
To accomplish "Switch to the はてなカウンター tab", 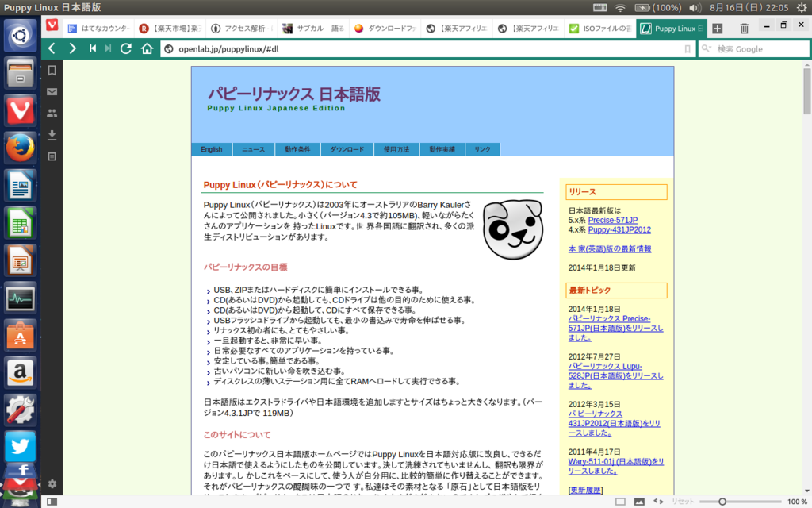I will tap(98, 29).
